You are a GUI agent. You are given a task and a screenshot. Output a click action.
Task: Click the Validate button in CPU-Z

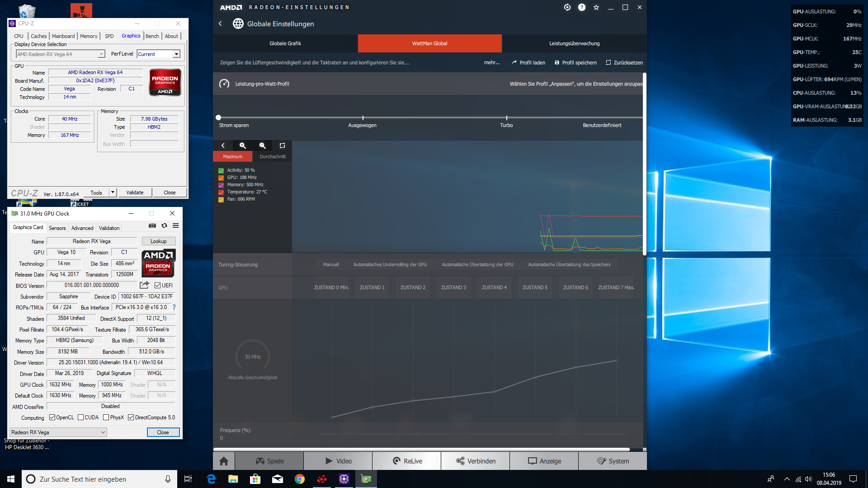[x=135, y=192]
